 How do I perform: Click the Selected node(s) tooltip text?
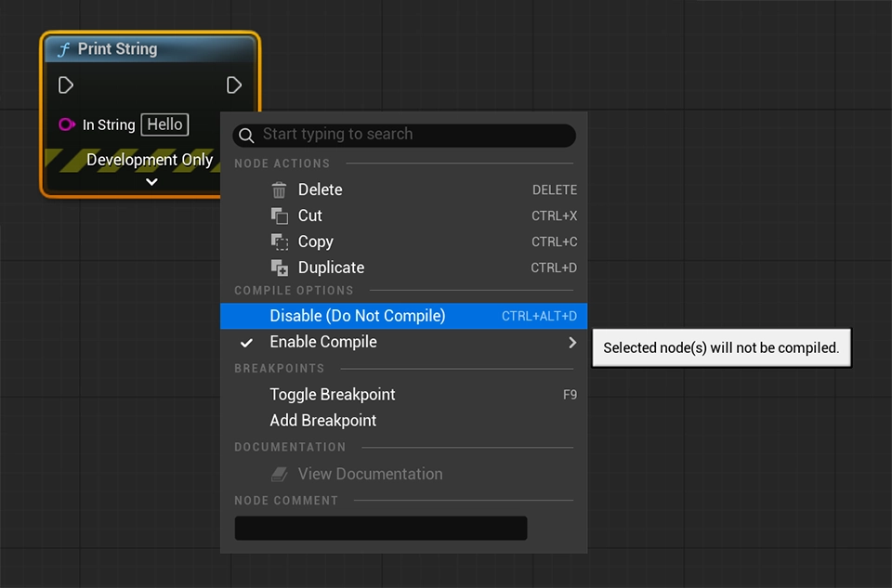[721, 348]
